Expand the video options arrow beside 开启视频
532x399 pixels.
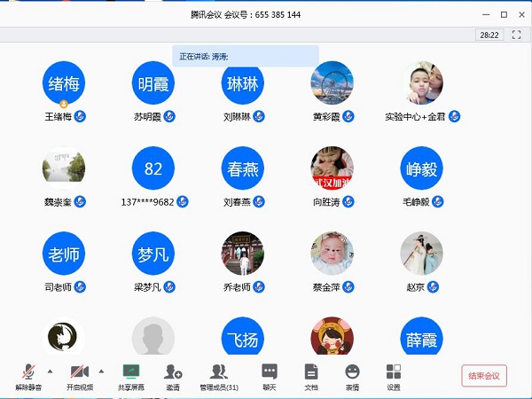pos(100,371)
